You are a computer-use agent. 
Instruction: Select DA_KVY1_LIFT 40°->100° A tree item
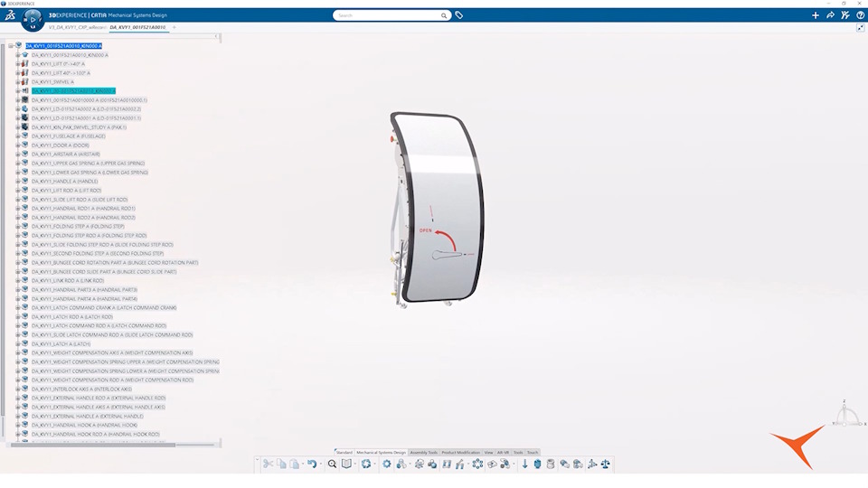(61, 73)
